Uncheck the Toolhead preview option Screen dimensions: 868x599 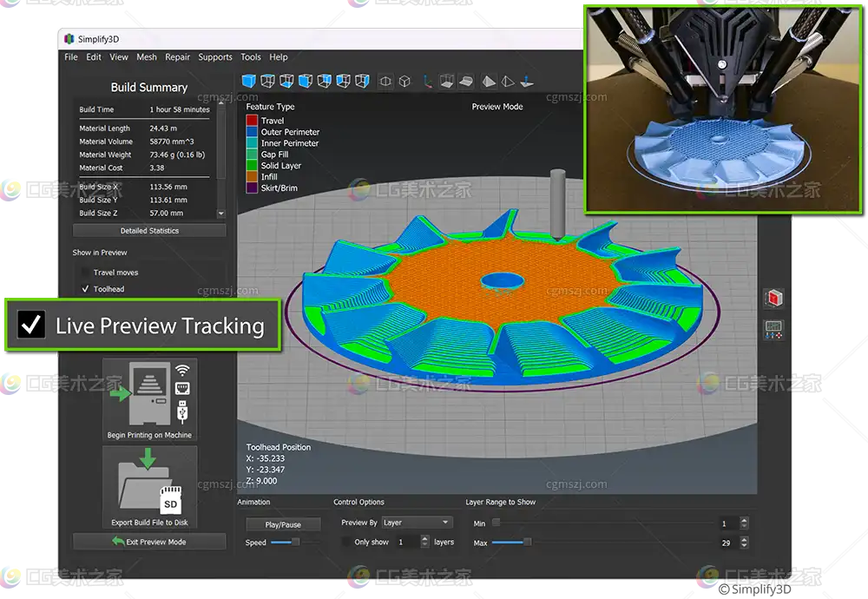tap(85, 289)
